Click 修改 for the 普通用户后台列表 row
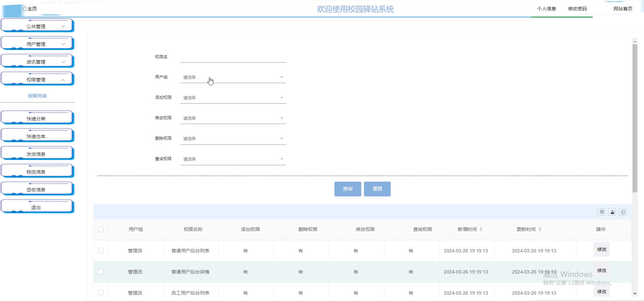 coord(602,249)
